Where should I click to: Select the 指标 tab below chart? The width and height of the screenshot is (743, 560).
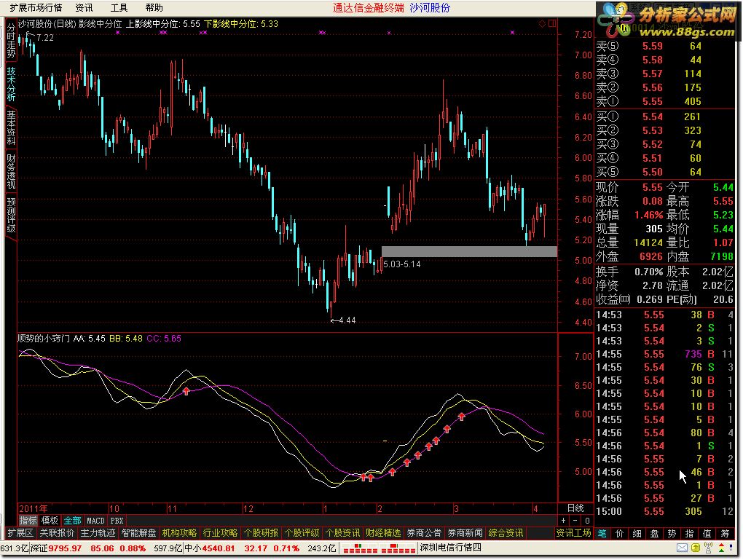(x=28, y=521)
